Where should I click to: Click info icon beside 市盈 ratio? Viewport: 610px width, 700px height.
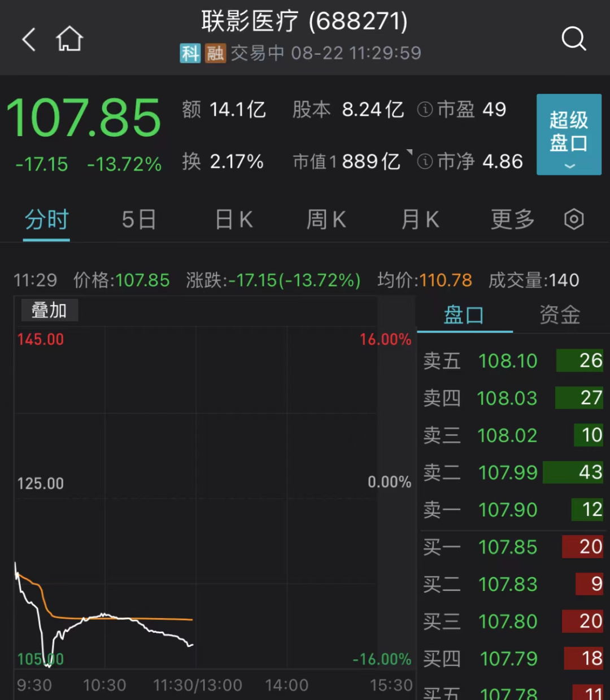coord(425,110)
